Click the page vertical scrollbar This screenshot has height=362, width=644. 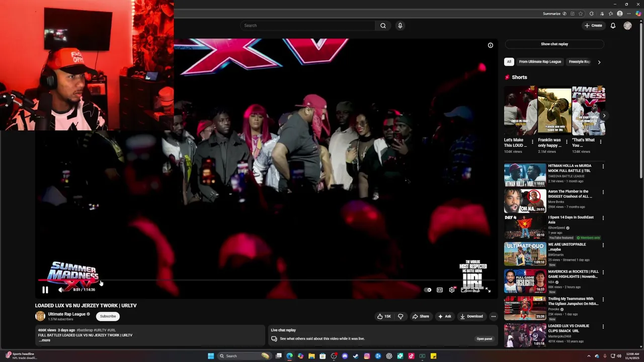641,101
